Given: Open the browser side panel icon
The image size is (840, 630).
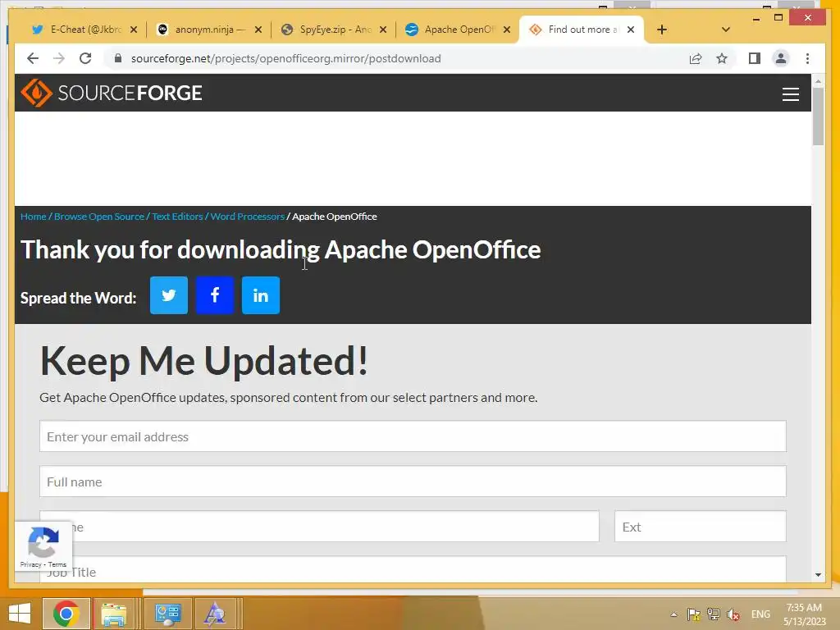Looking at the screenshot, I should click(755, 58).
